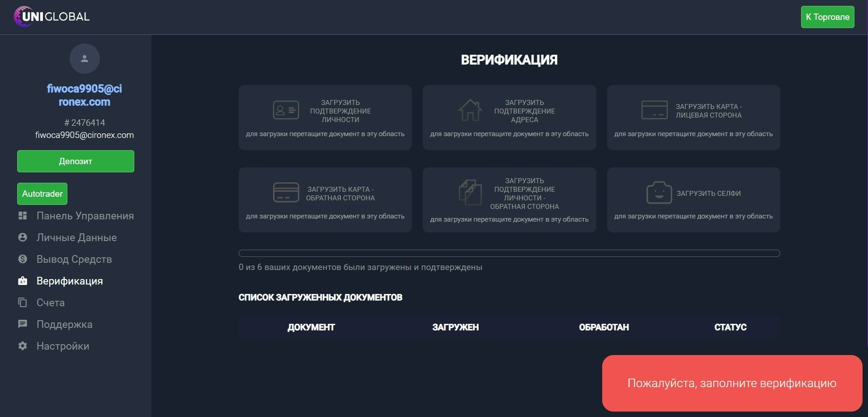Screen dimensions: 868x417
Task: Click the selfie face icon
Action: click(x=659, y=193)
